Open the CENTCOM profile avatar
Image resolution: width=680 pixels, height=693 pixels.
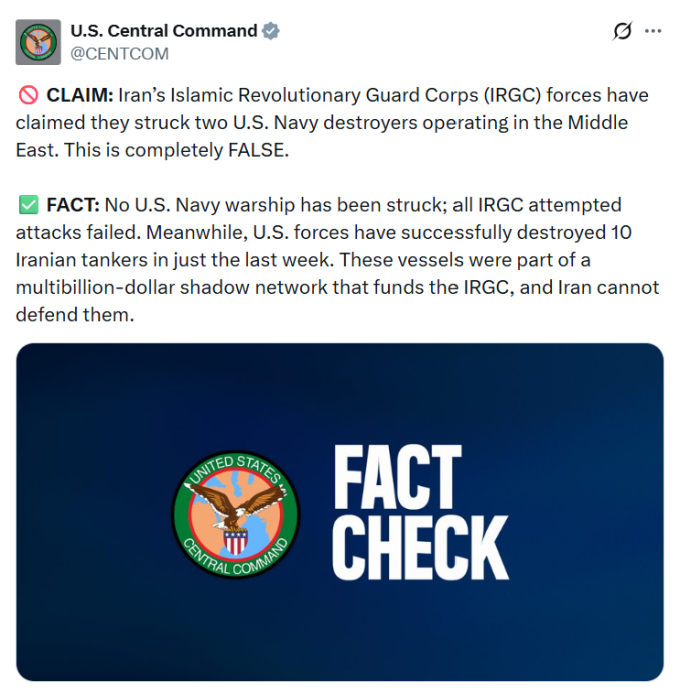tap(38, 42)
